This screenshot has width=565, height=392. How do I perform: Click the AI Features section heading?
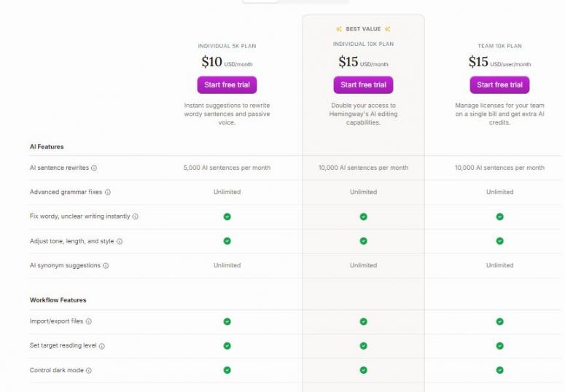[47, 146]
